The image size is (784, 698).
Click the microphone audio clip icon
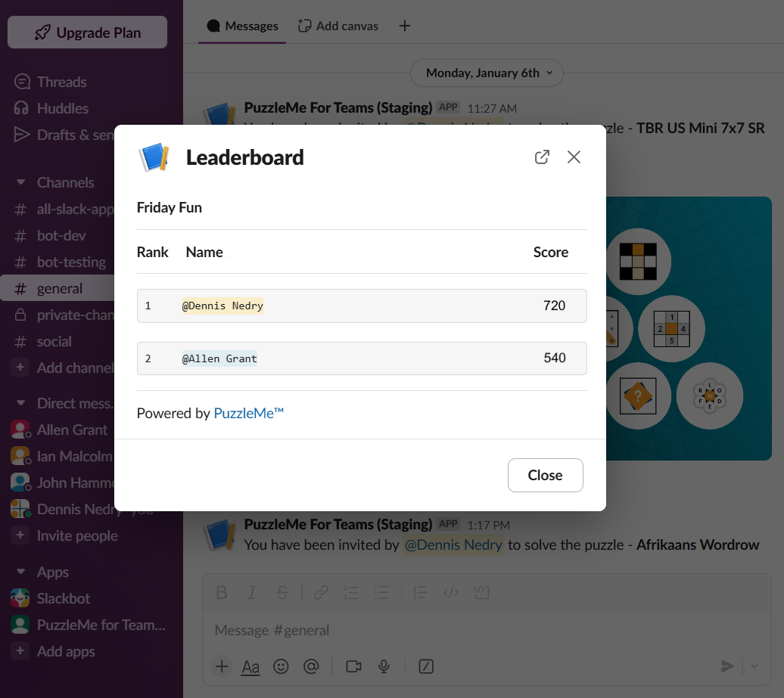pyautogui.click(x=384, y=666)
